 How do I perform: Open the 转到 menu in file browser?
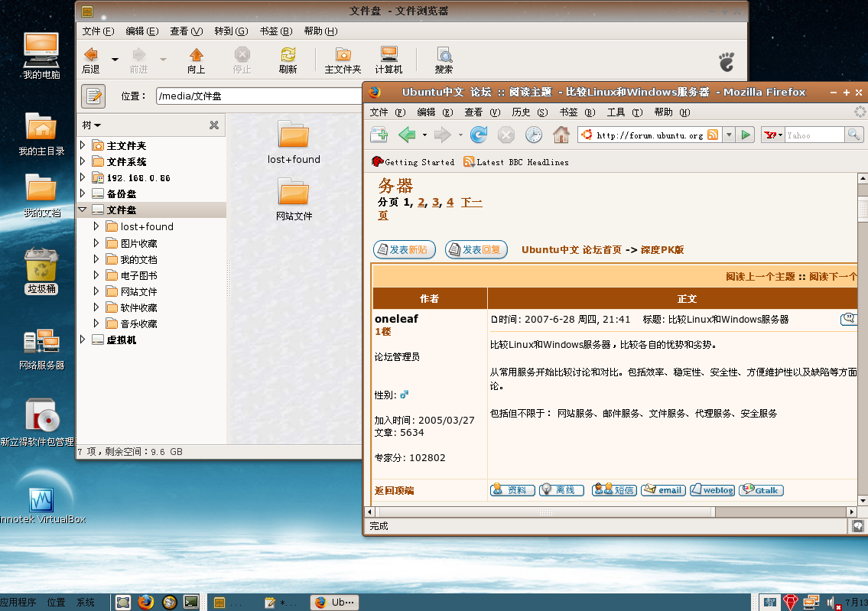pos(231,31)
